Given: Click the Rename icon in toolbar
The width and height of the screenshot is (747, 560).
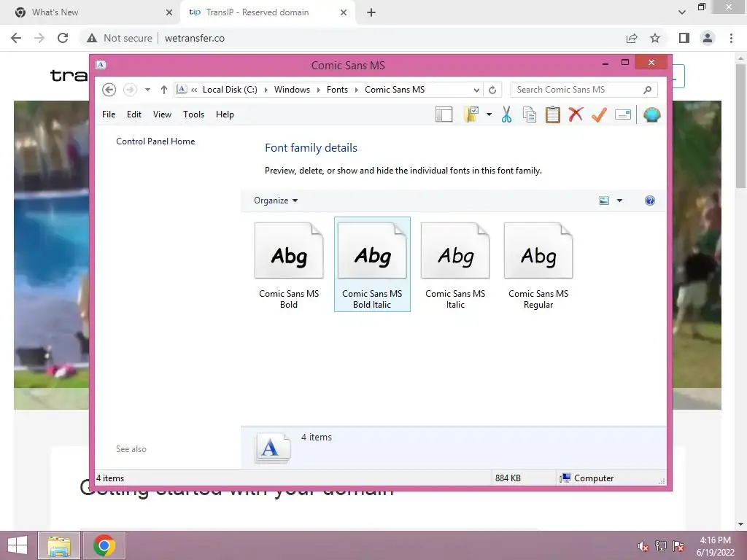Looking at the screenshot, I should (623, 114).
